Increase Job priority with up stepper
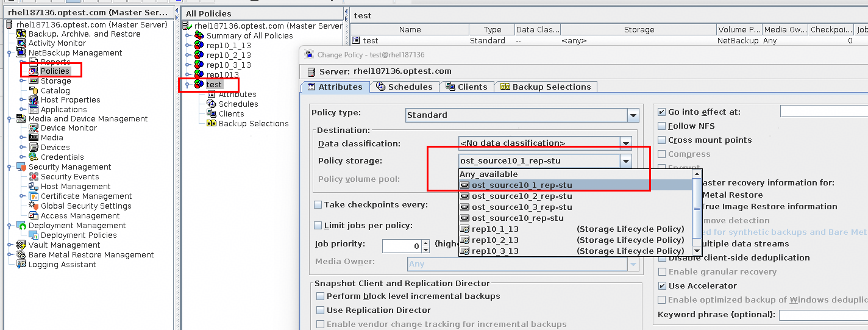The height and width of the screenshot is (330, 868). pyautogui.click(x=425, y=243)
